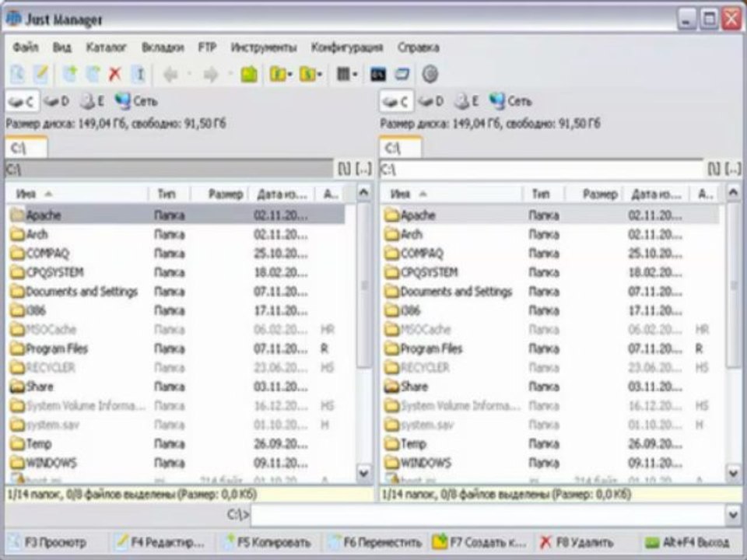Click the C:\ tab in the right panel

pos(401,148)
